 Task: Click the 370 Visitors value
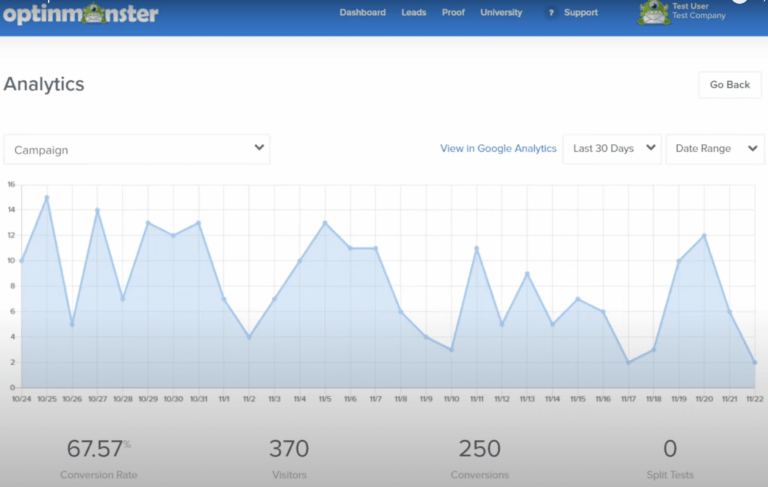tap(289, 449)
